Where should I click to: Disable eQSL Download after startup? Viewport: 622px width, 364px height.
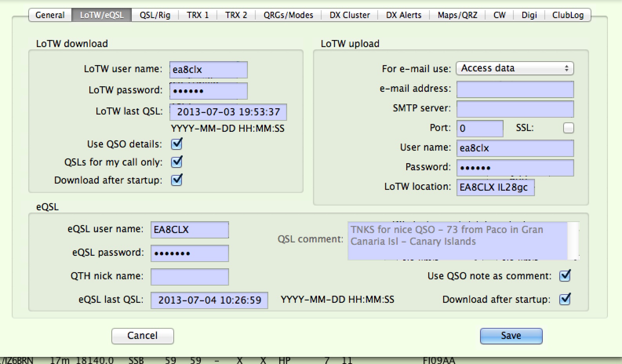[565, 299]
